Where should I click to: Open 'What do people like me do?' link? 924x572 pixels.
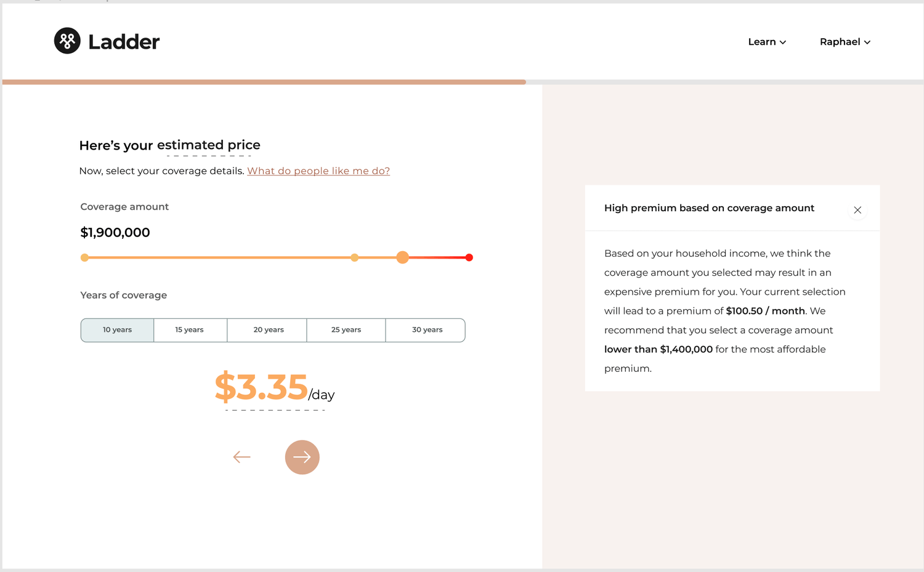(x=318, y=171)
